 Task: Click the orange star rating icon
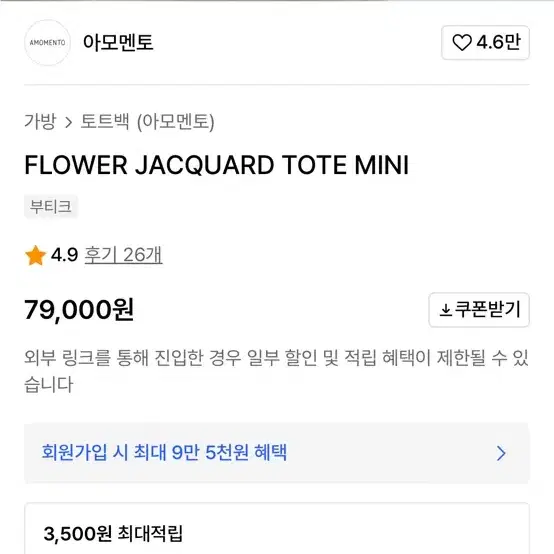coord(36,255)
